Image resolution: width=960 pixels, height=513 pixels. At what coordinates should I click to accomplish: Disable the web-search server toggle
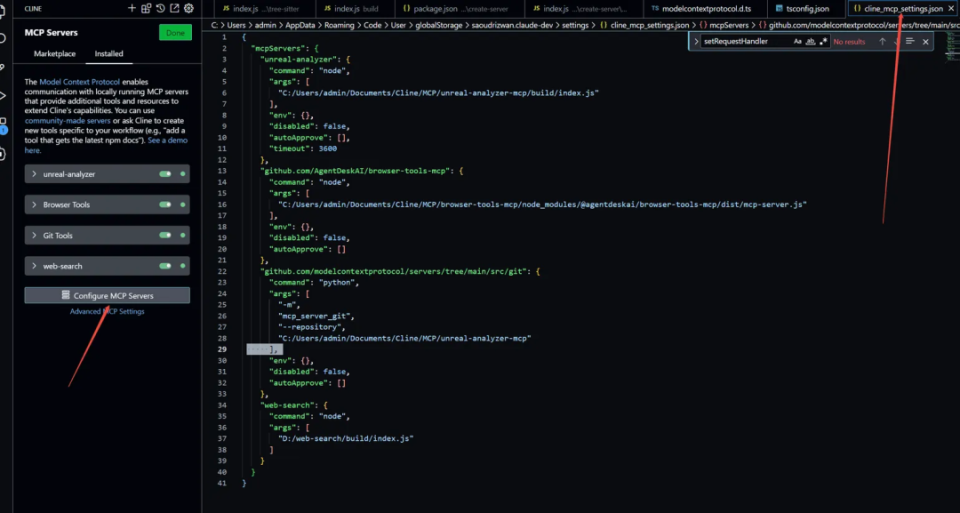[x=165, y=266]
